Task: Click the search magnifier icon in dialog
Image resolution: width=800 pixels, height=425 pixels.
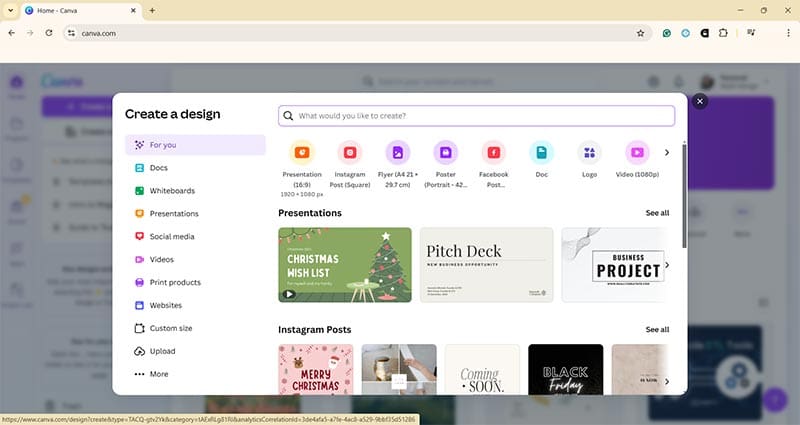Action: (288, 116)
